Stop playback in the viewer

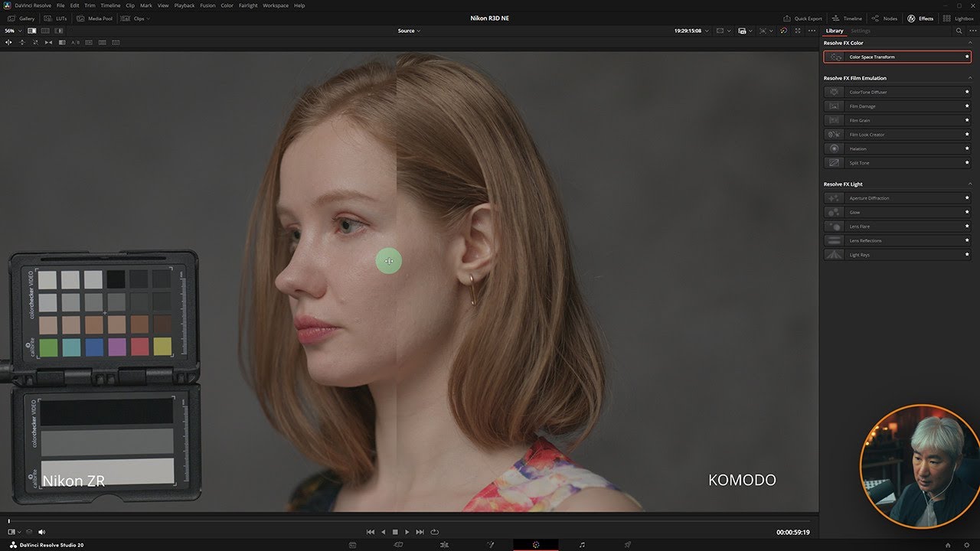(x=395, y=532)
